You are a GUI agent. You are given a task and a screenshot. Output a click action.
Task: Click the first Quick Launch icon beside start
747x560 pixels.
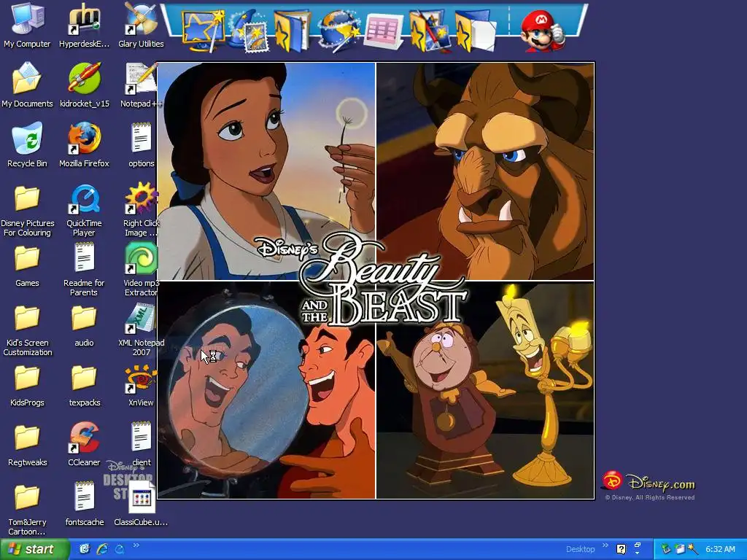coord(85,549)
